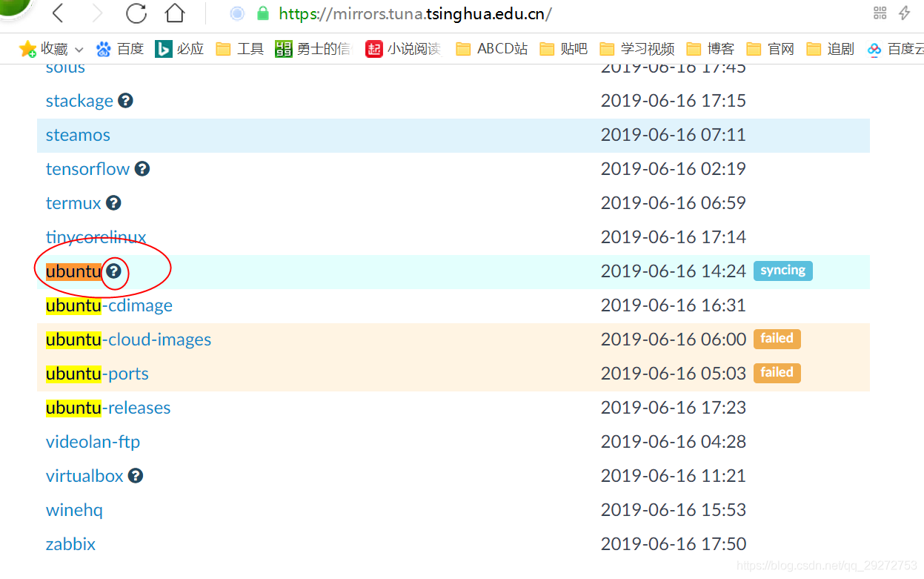Open the videolan-ftp mirror link

93,442
